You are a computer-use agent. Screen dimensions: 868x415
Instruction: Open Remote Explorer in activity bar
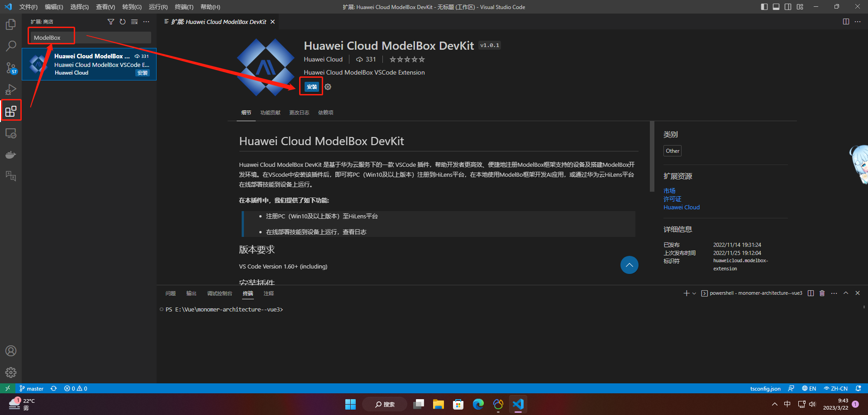click(x=11, y=133)
